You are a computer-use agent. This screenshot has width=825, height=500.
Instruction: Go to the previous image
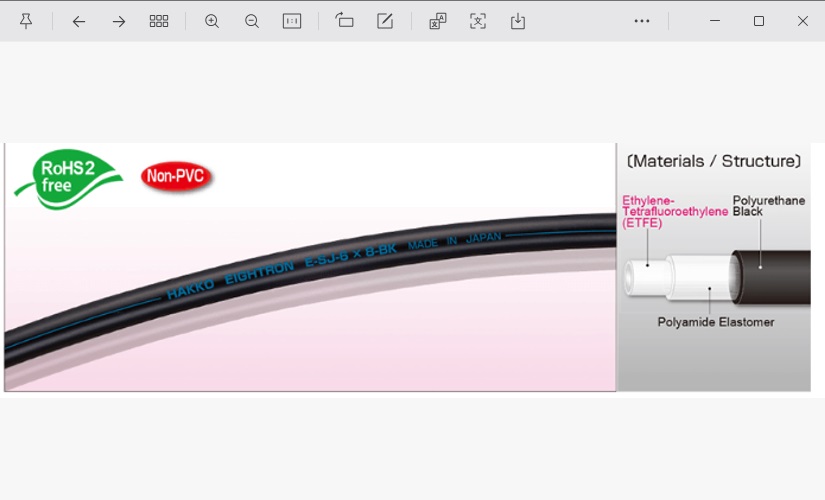coord(79,22)
